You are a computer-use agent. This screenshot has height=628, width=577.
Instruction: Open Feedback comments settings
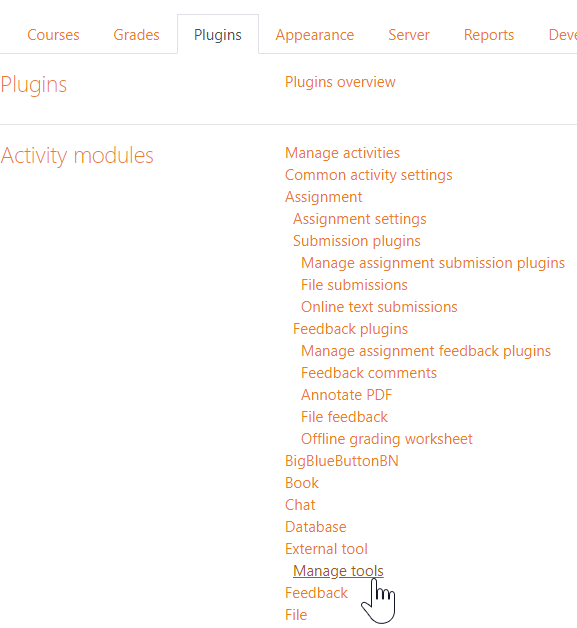[x=368, y=373]
